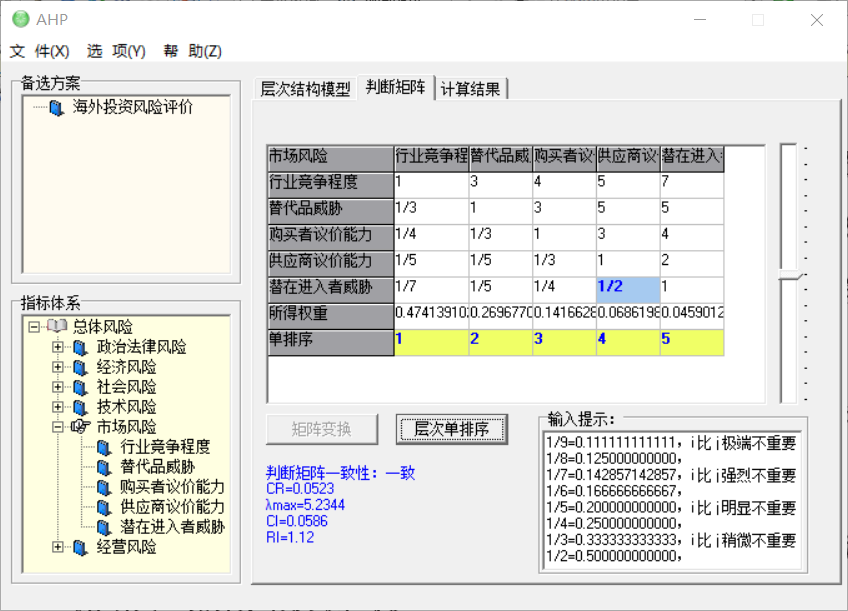Image resolution: width=848 pixels, height=611 pixels.
Task: Switch to the 计算结果 tab
Action: coord(471,89)
